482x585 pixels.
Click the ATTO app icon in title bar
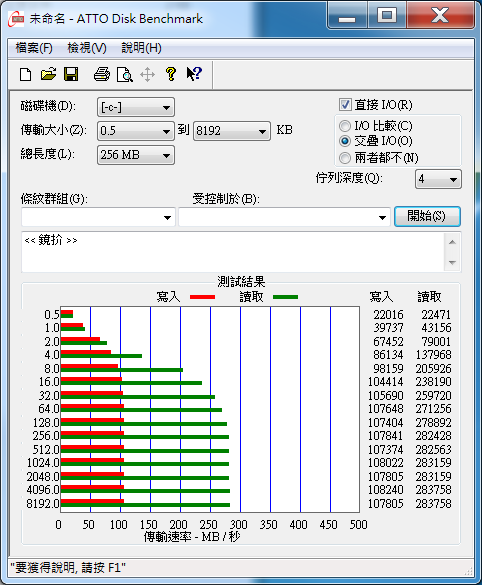pyautogui.click(x=16, y=19)
